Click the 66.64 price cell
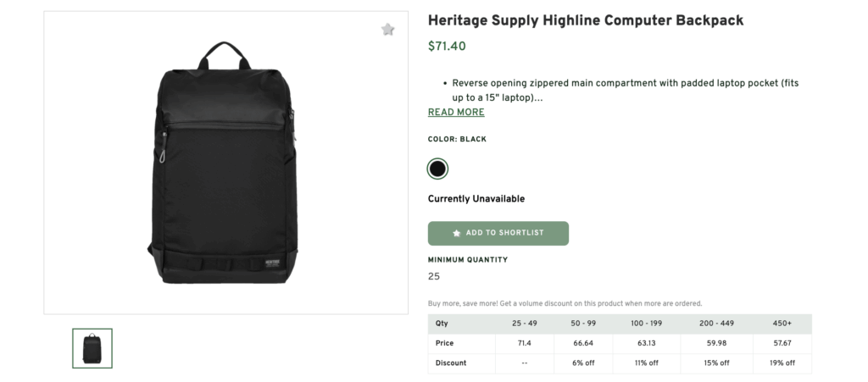Screen dimensions: 868x382 coord(583,343)
